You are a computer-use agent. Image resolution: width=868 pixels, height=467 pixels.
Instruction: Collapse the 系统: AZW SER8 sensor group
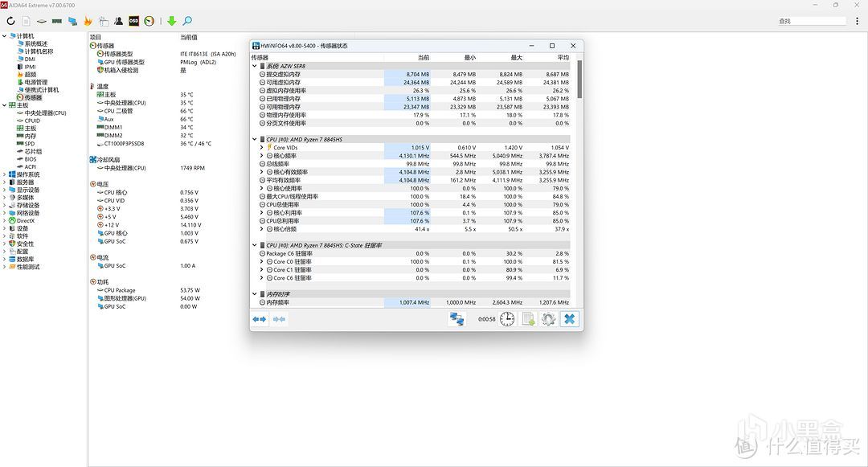[x=255, y=66]
